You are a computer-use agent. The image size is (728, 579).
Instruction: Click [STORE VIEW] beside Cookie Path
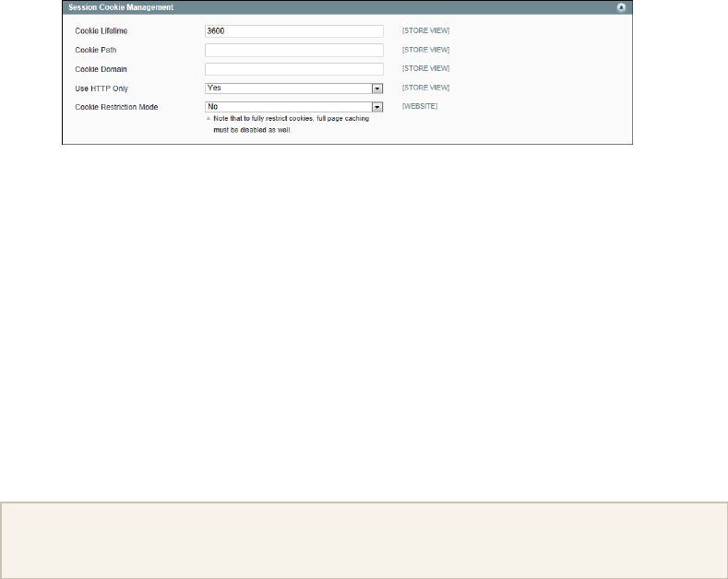[425, 50]
